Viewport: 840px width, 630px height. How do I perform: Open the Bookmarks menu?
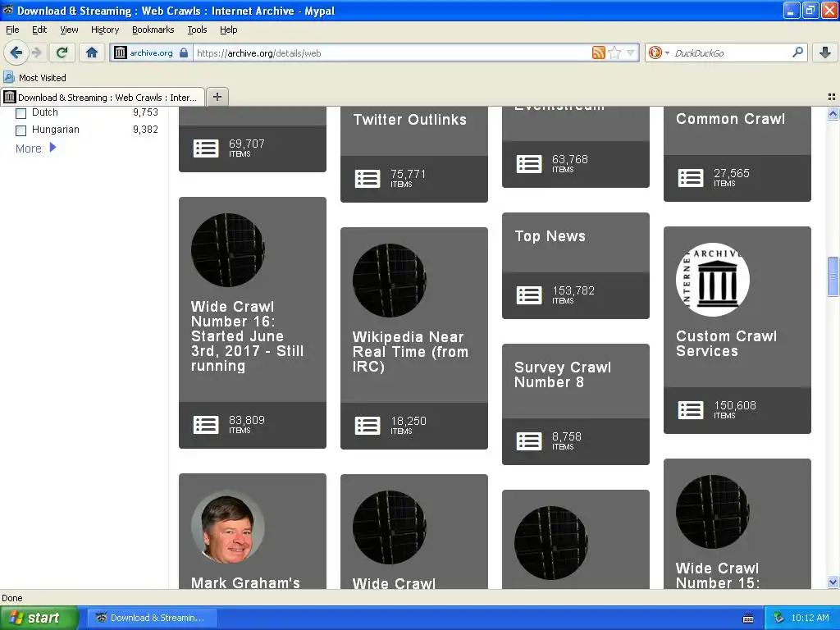click(153, 30)
